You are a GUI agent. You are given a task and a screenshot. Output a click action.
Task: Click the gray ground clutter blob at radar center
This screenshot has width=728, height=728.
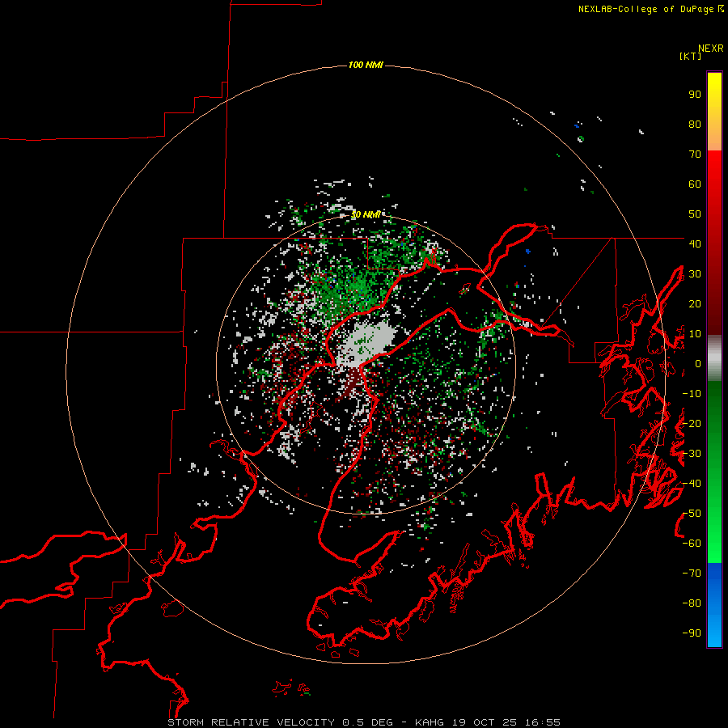coord(366,344)
